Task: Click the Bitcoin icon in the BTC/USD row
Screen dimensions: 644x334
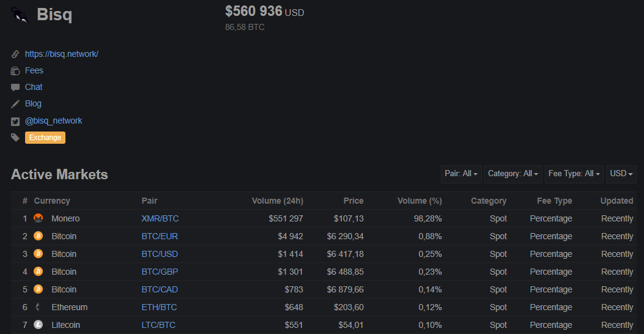Action: click(x=38, y=253)
